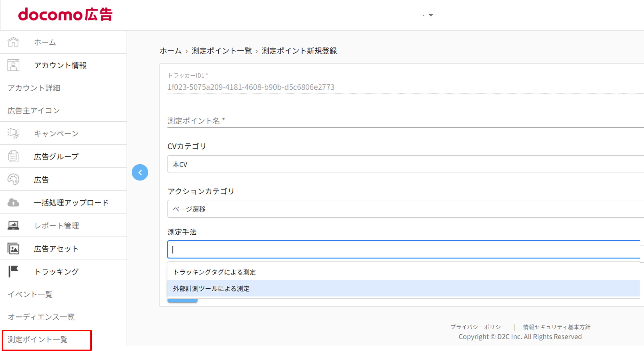The width and height of the screenshot is (644, 351).
Task: Open 測定ポイント一覧 in the sidebar
Action: pos(38,339)
